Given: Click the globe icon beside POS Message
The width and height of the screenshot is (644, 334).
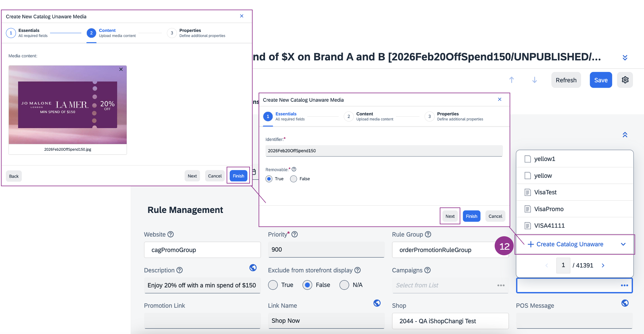Looking at the screenshot, I should (x=625, y=303).
